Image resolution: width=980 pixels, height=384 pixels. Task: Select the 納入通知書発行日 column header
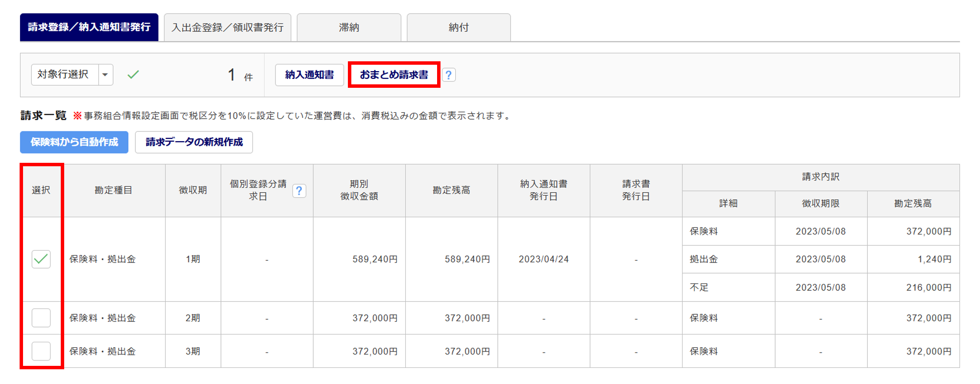544,190
